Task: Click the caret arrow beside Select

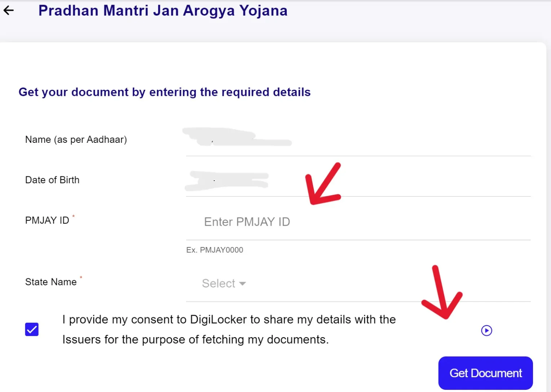Action: pos(243,284)
